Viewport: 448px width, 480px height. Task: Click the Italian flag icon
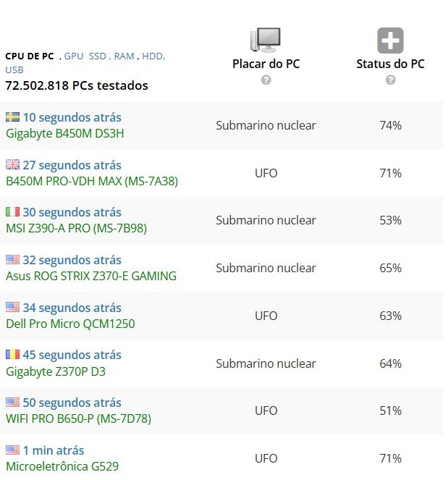pos(12,212)
